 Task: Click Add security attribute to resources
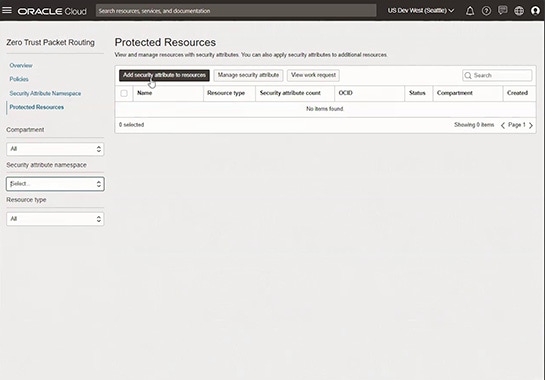pos(164,75)
